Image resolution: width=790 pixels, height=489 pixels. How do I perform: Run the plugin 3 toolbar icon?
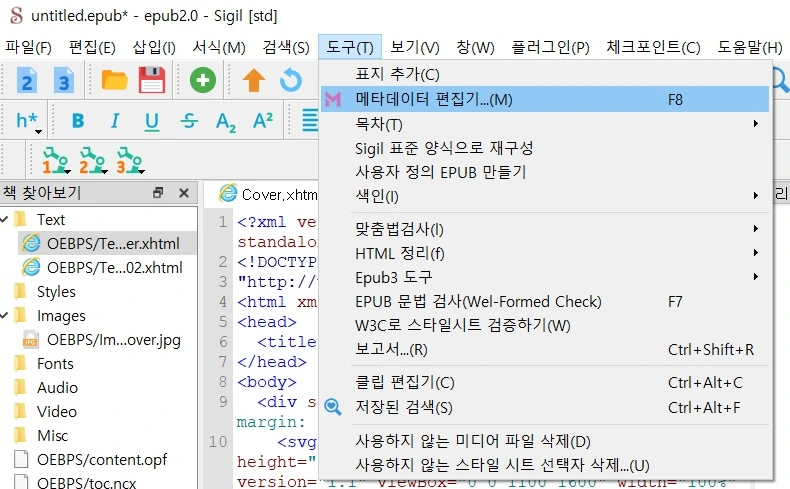pos(130,160)
